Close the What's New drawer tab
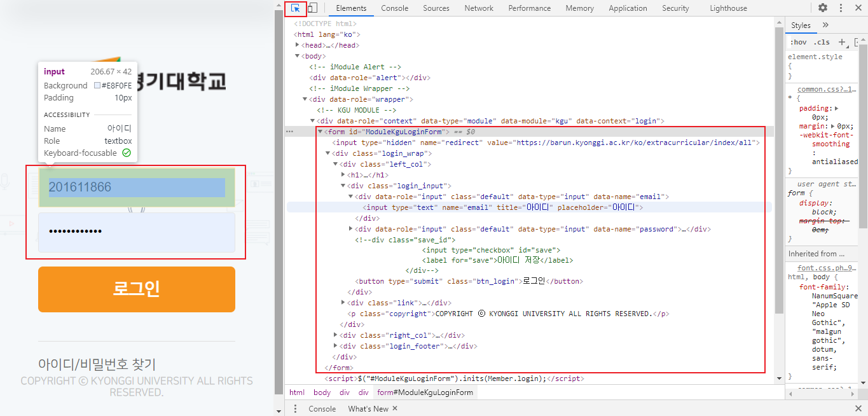The width and height of the screenshot is (868, 416). tap(395, 409)
